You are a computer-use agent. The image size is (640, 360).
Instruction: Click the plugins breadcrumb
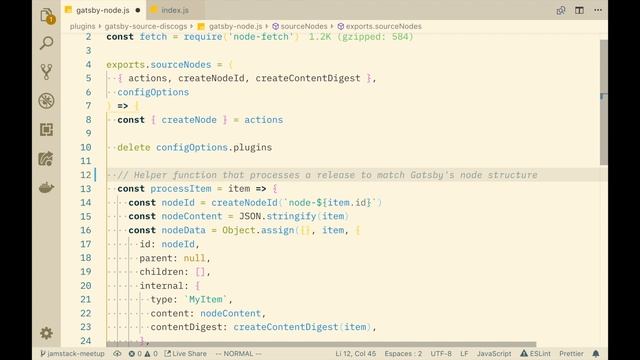click(82, 26)
